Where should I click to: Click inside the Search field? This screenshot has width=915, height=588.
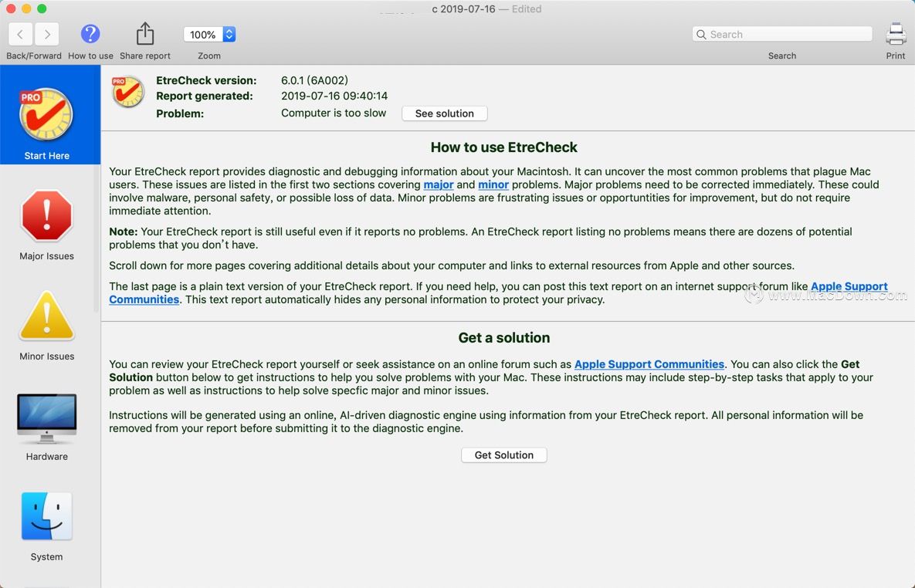click(x=781, y=34)
